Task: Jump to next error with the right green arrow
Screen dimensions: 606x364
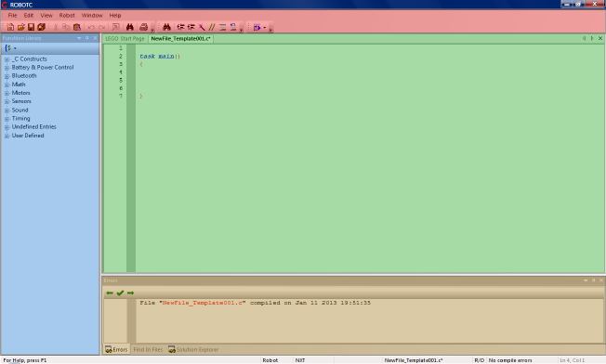Action: (131, 293)
